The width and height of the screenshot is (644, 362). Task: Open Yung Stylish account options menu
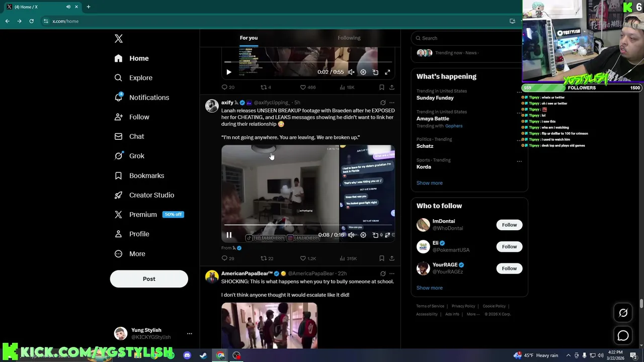(x=189, y=333)
